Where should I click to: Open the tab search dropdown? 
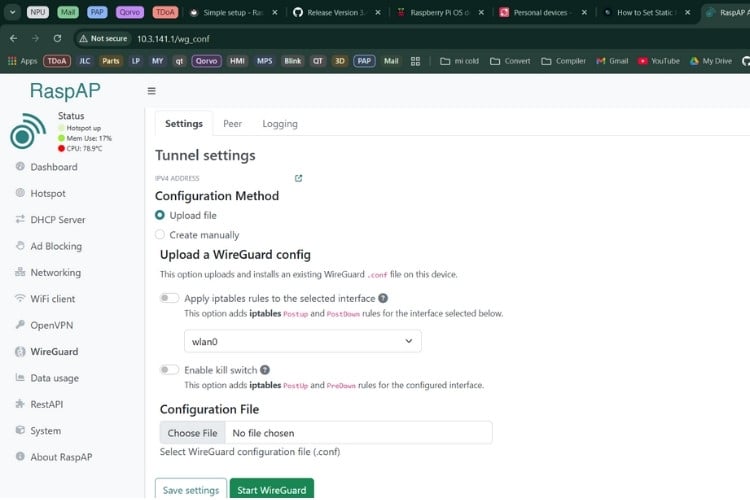[12, 12]
